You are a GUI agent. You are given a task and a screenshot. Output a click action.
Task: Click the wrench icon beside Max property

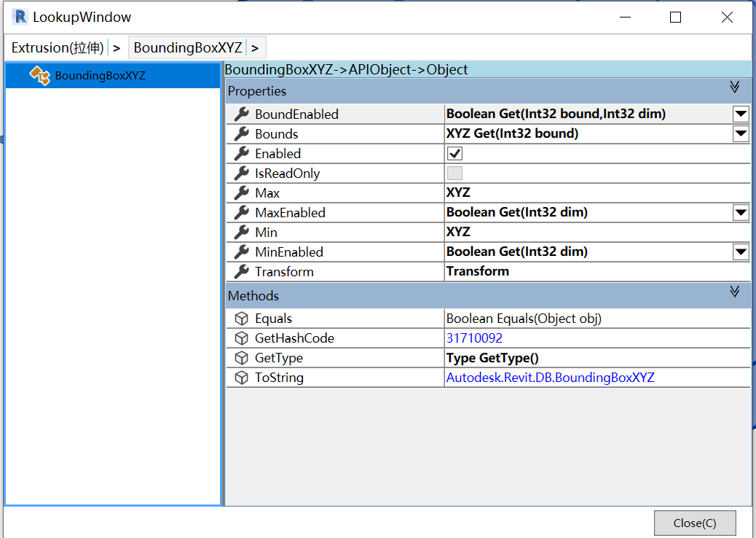coord(241,192)
